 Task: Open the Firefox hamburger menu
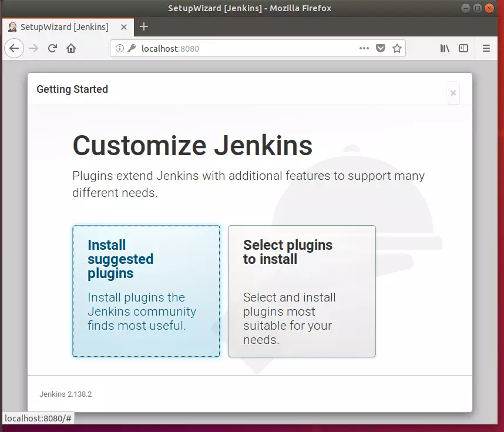(x=486, y=49)
